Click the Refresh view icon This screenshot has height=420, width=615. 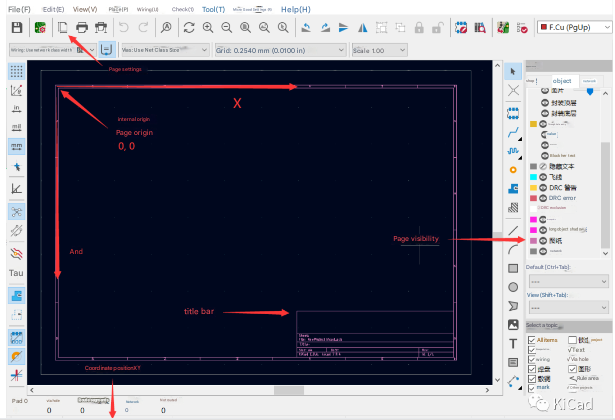coord(188,28)
